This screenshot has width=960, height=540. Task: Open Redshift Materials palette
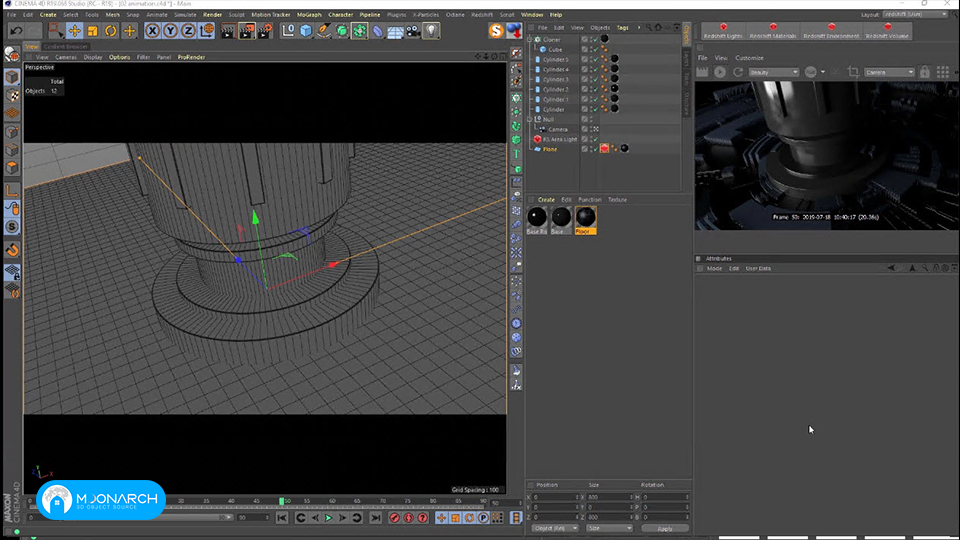click(x=773, y=31)
